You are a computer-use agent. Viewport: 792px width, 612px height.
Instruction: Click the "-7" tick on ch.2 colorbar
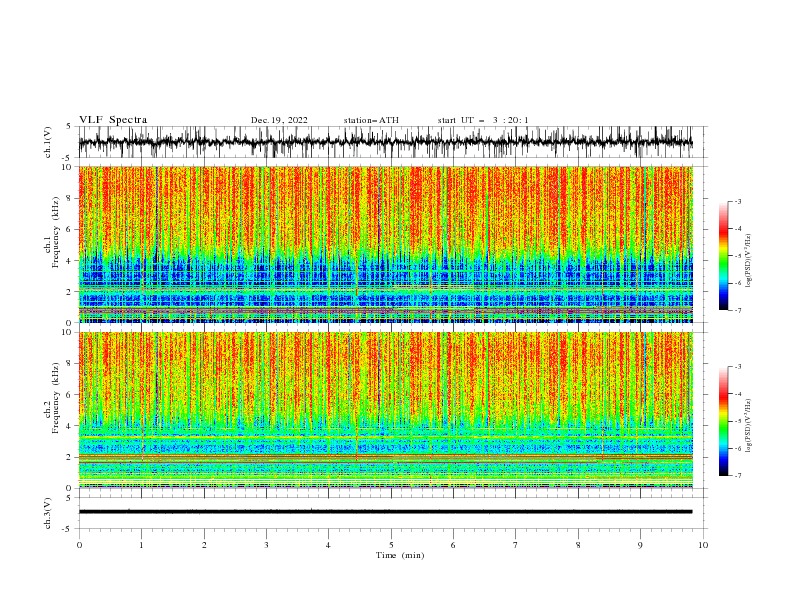(x=737, y=476)
